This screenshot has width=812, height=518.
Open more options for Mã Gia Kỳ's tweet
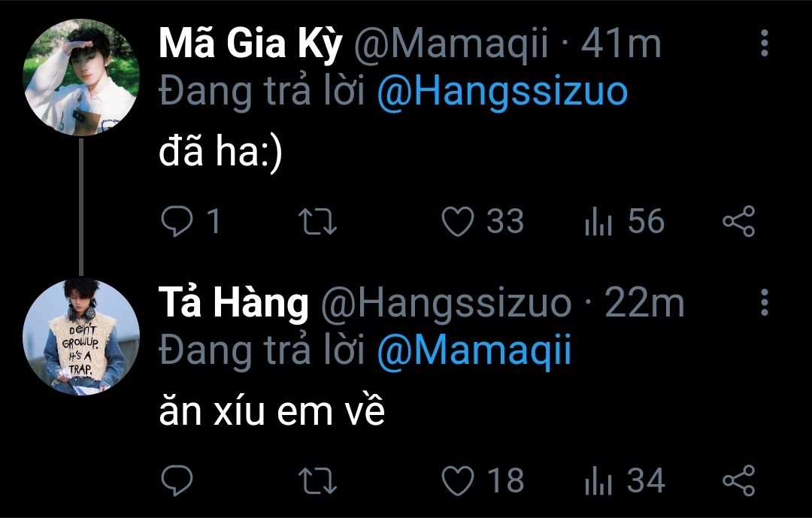(x=765, y=44)
